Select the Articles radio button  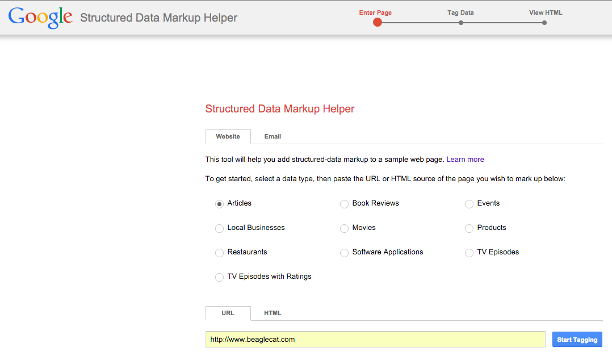pyautogui.click(x=219, y=204)
